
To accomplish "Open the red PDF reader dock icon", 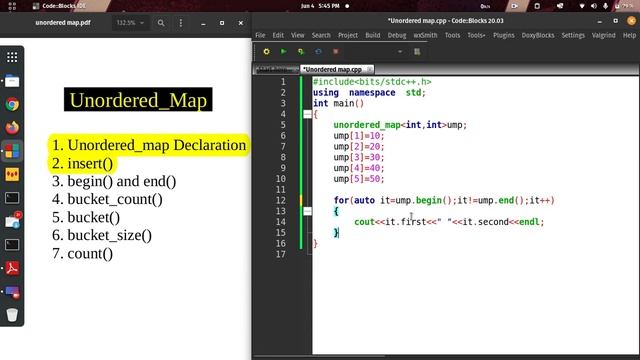I will point(12,268).
